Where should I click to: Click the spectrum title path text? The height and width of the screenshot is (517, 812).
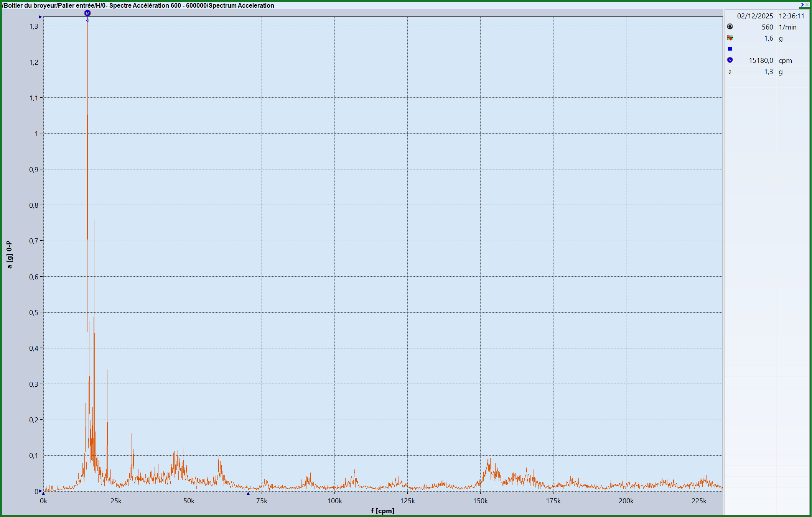pos(138,5)
